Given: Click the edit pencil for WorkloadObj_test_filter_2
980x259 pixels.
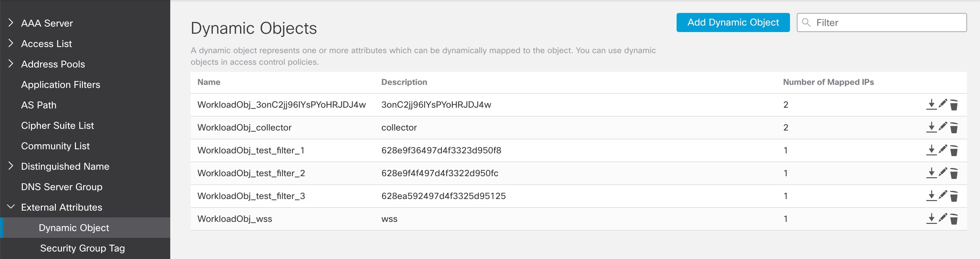Looking at the screenshot, I should click(x=943, y=172).
